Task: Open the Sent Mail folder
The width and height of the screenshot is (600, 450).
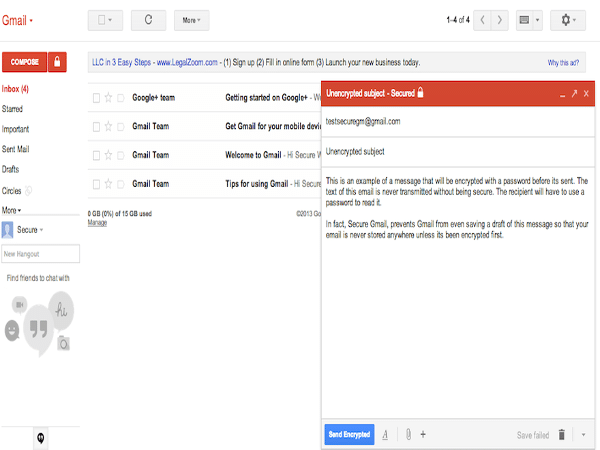Action: point(17,149)
